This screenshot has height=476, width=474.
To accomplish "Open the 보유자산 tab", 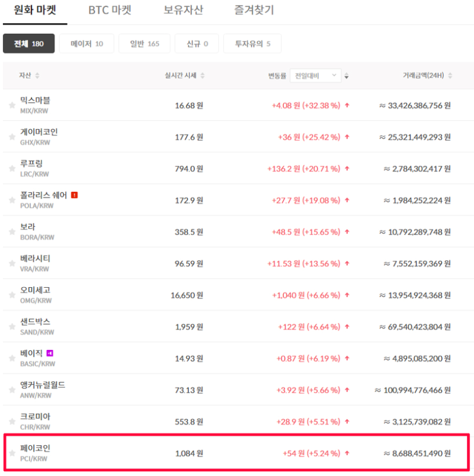I will coord(183,10).
